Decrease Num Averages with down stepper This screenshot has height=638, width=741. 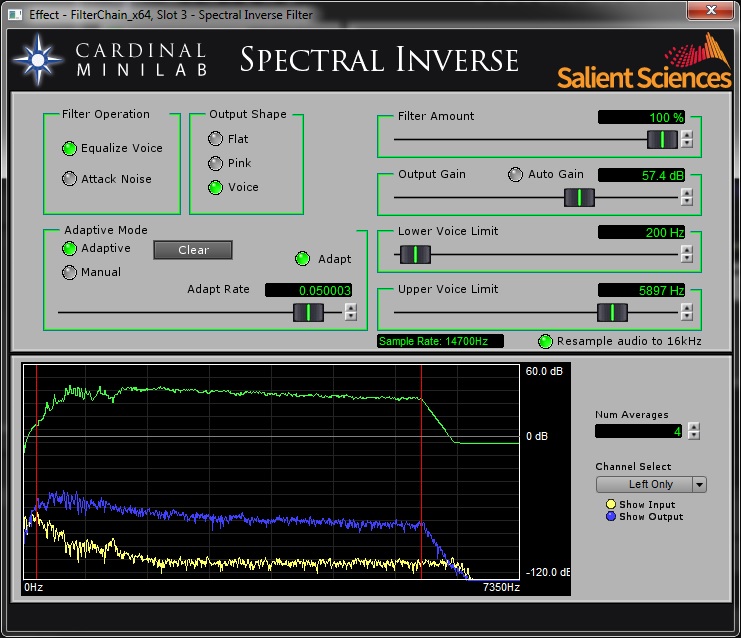[x=694, y=435]
